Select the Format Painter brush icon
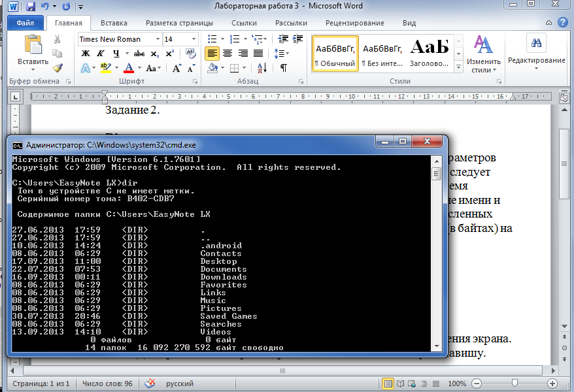 coord(58,68)
